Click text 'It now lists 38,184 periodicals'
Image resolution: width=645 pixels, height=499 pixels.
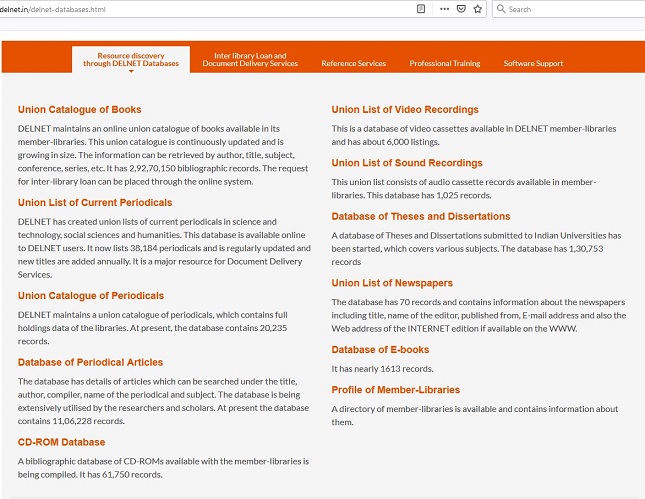coord(144,248)
